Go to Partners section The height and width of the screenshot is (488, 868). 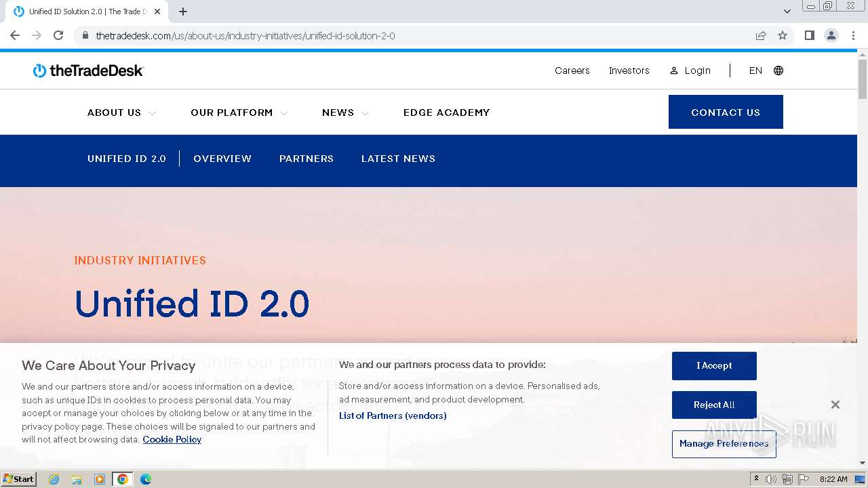[307, 159]
